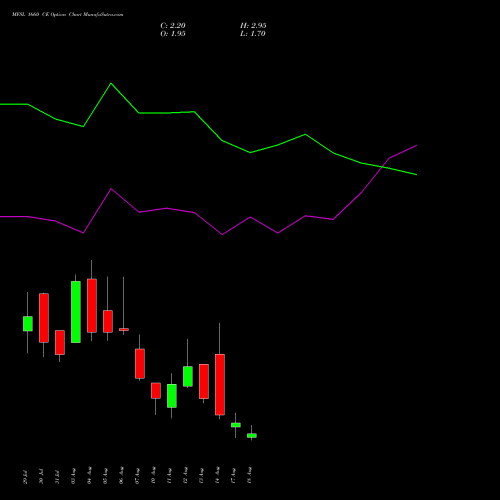This screenshot has height=500, width=500.
Task: Click the high price value H: 2.95
Action: pos(253,26)
